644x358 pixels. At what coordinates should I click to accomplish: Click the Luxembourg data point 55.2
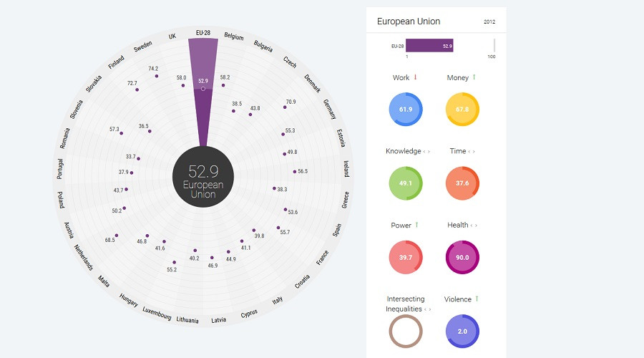tap(174, 262)
